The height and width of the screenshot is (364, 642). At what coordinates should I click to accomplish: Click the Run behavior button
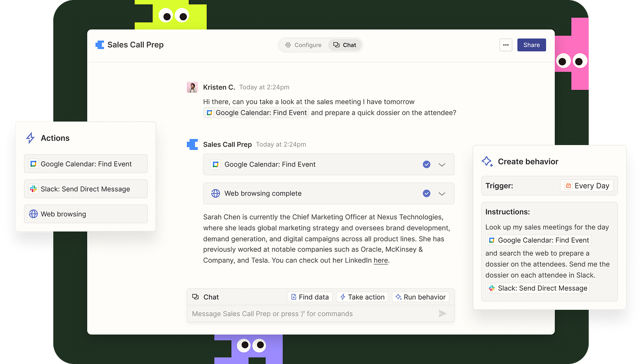pyautogui.click(x=420, y=297)
